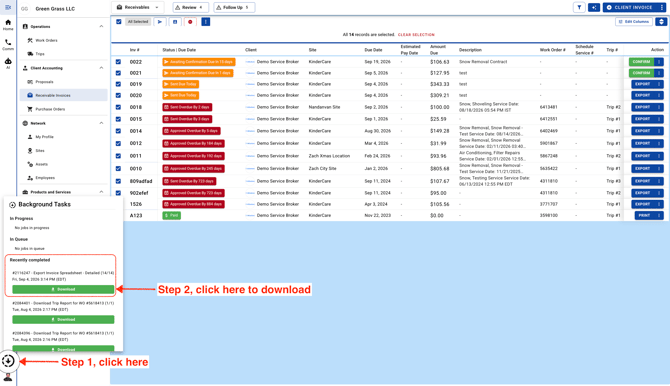Click the Client Invoice button

click(630, 7)
